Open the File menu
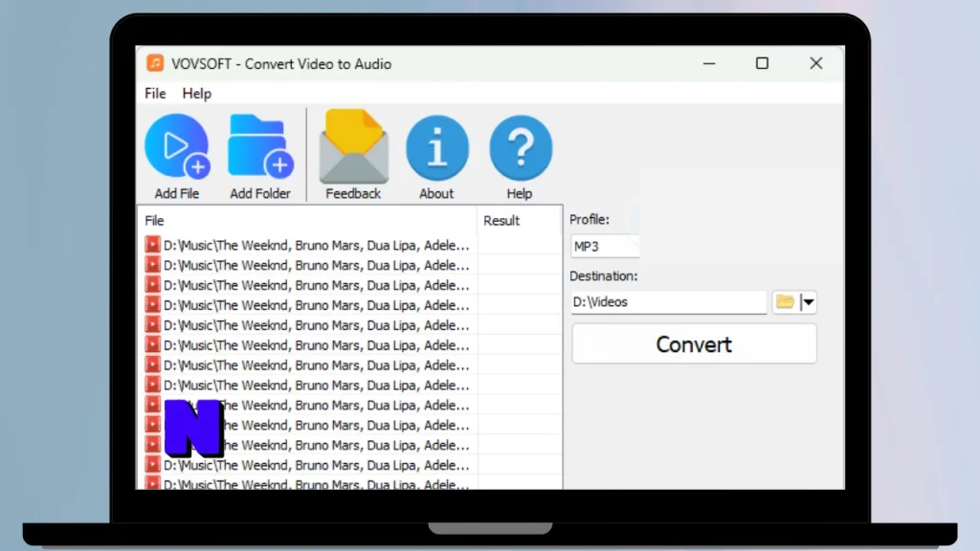This screenshot has width=980, height=551. 155,93
